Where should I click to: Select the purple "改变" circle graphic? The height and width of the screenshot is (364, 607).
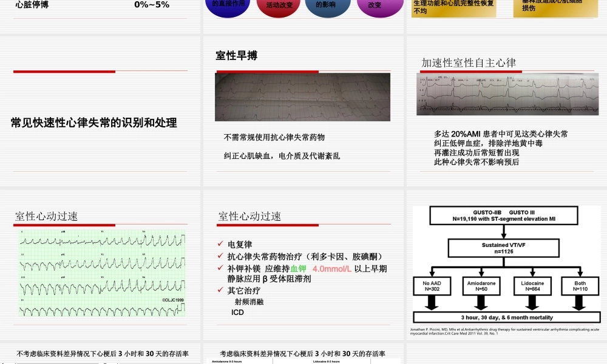[379, 5]
